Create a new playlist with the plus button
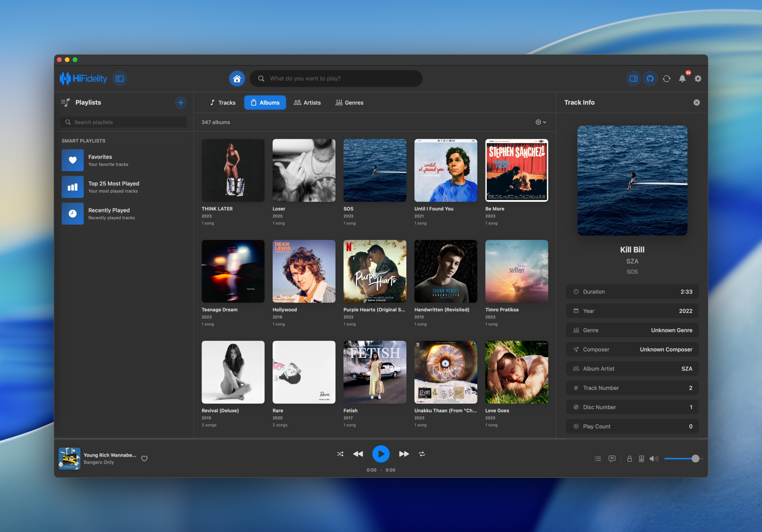Screen dimensions: 762x532 click(181, 102)
